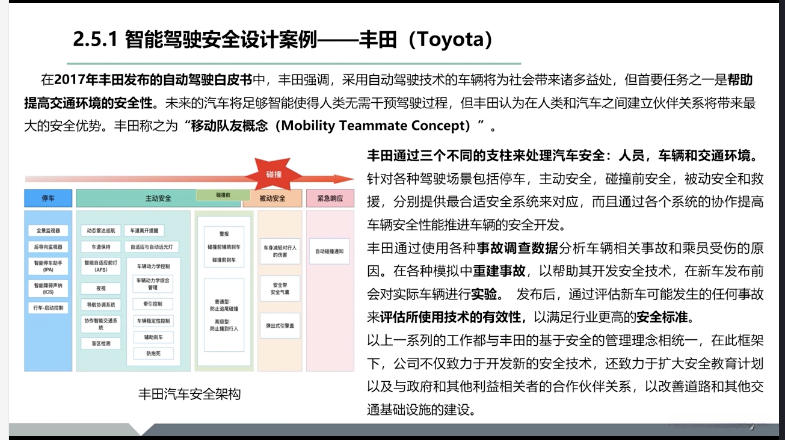Screen dimensions: 785x440
Task: Click the caption 丰田汽车安全架构
Action: (190, 394)
